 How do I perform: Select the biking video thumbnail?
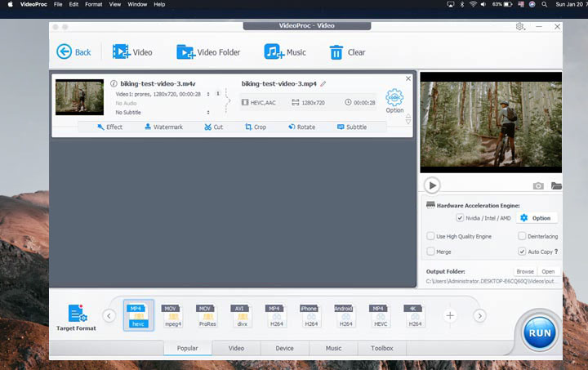79,97
